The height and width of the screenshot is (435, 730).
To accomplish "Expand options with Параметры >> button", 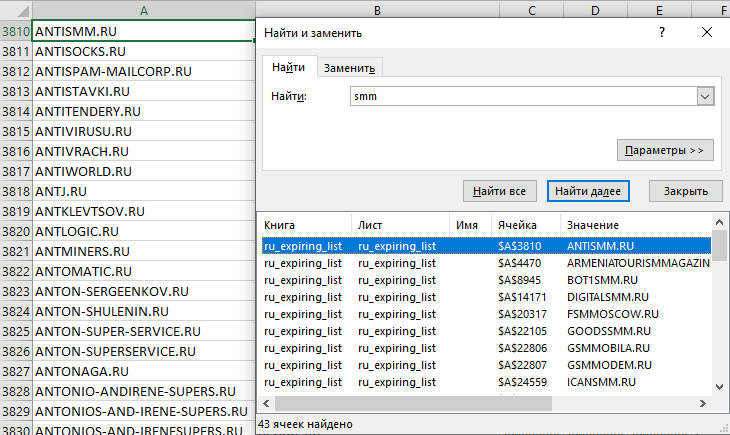I will point(664,150).
